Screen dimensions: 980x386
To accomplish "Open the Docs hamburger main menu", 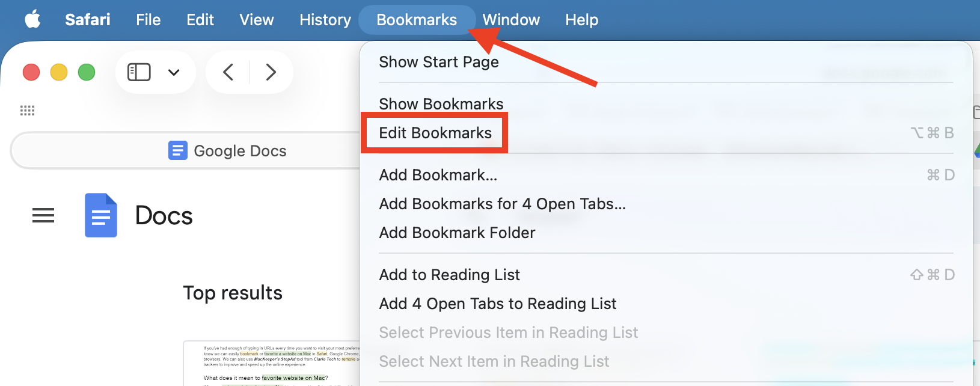I will (x=43, y=215).
